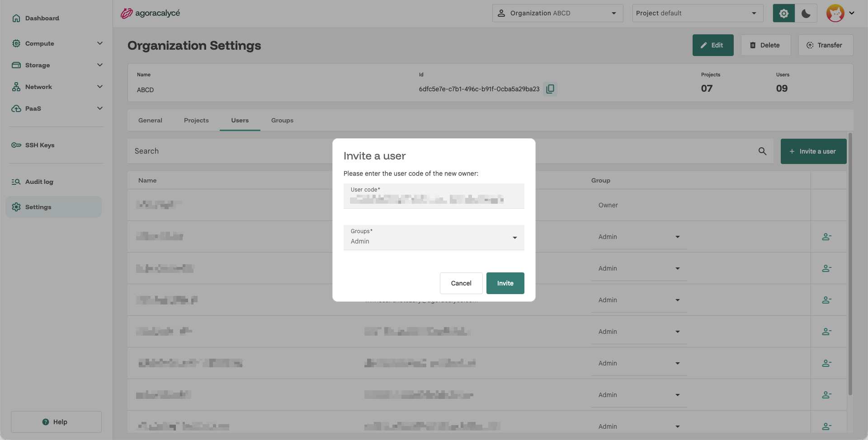
Task: Confirm with the Invite button in dialog
Action: tap(505, 283)
